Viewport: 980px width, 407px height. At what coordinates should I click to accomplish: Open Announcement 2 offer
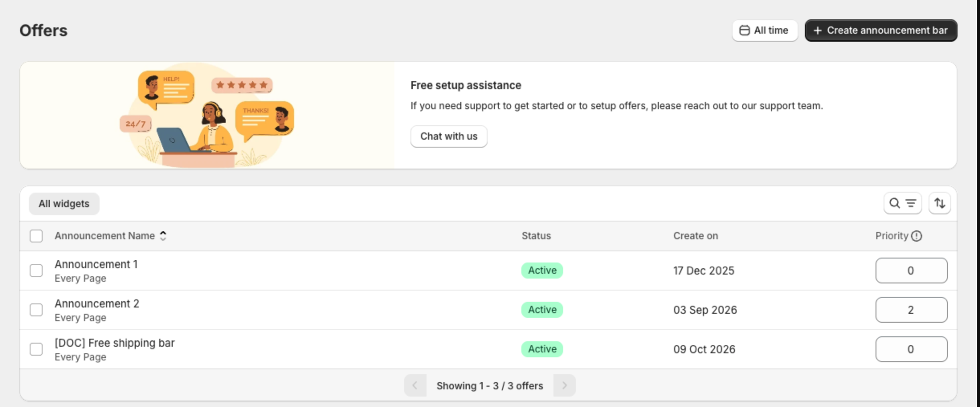tap(97, 304)
